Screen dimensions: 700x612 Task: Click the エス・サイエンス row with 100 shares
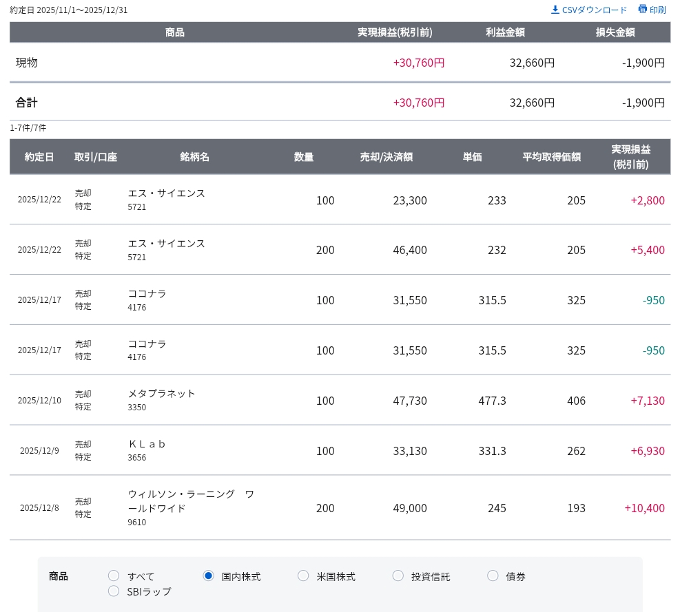point(340,200)
